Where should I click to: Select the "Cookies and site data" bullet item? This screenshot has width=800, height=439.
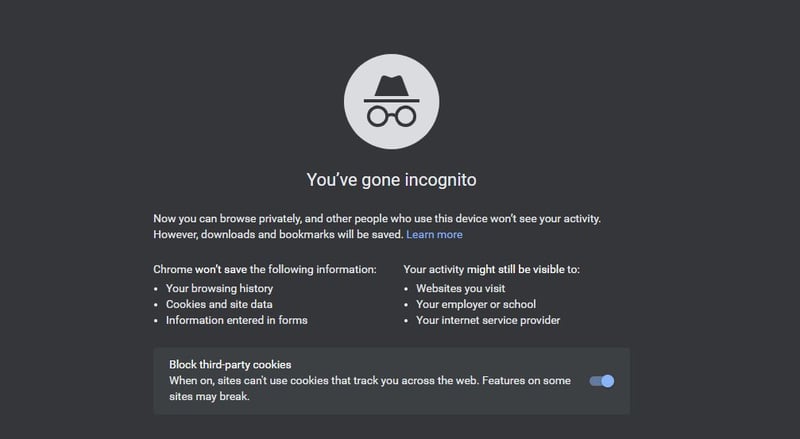coord(219,304)
